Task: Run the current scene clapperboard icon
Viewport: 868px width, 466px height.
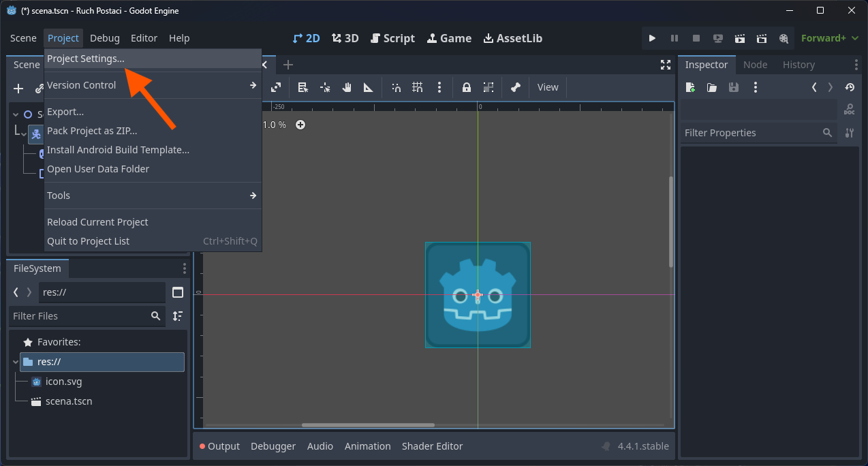Action: [x=740, y=38]
